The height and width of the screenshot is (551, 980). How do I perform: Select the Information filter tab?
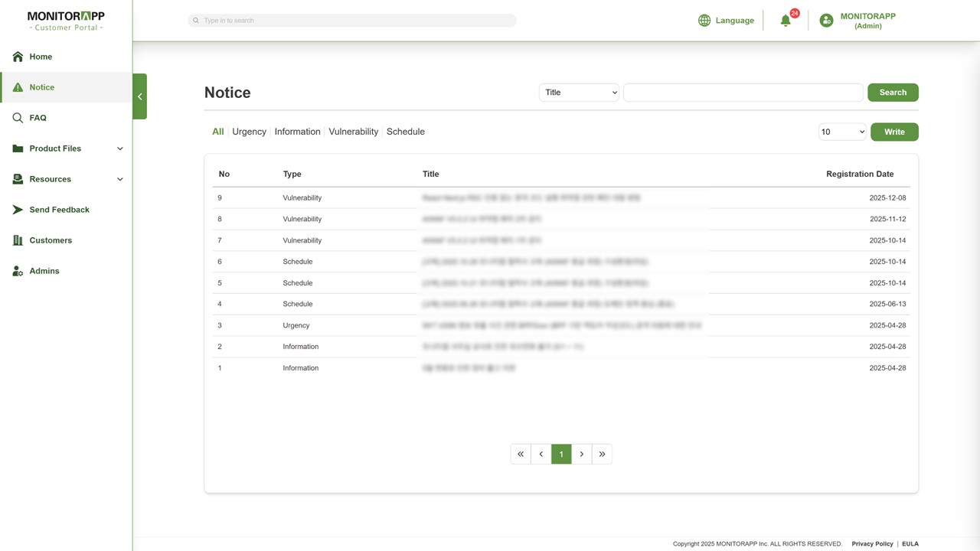coord(297,132)
